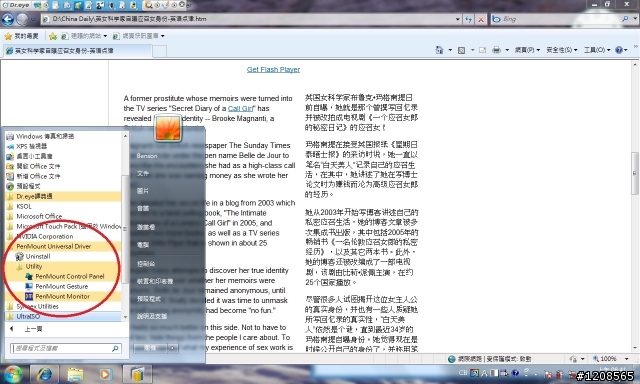Select the open browser tab
The height and width of the screenshot is (384, 640).
pos(77,51)
